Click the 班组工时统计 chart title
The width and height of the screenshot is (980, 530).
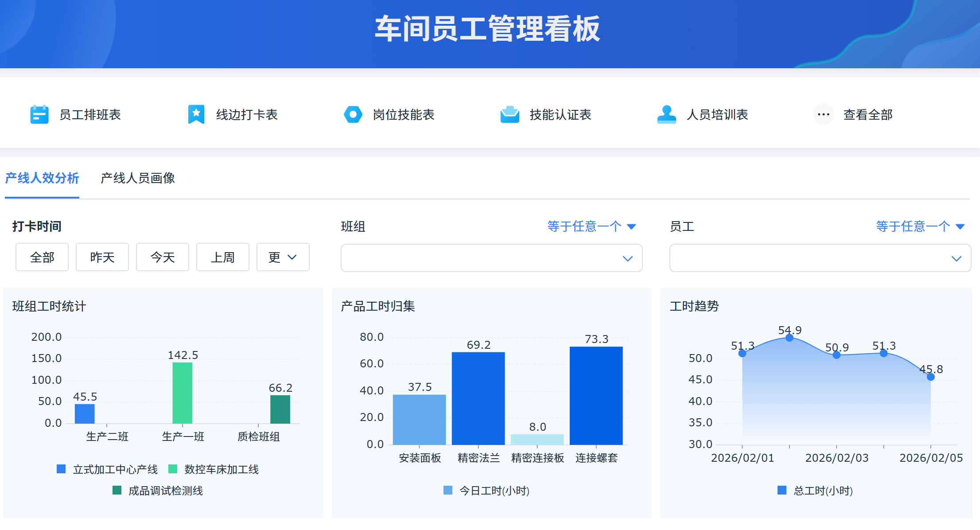pyautogui.click(x=49, y=306)
